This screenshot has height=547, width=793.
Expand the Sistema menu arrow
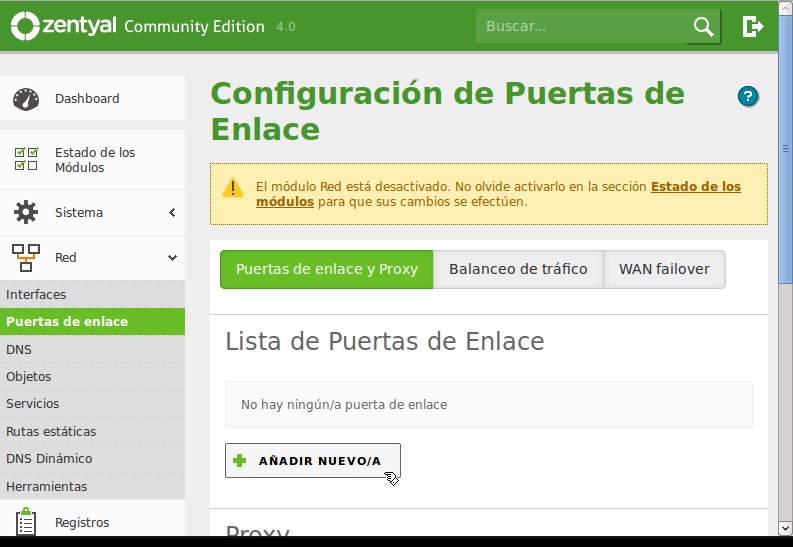coord(172,212)
